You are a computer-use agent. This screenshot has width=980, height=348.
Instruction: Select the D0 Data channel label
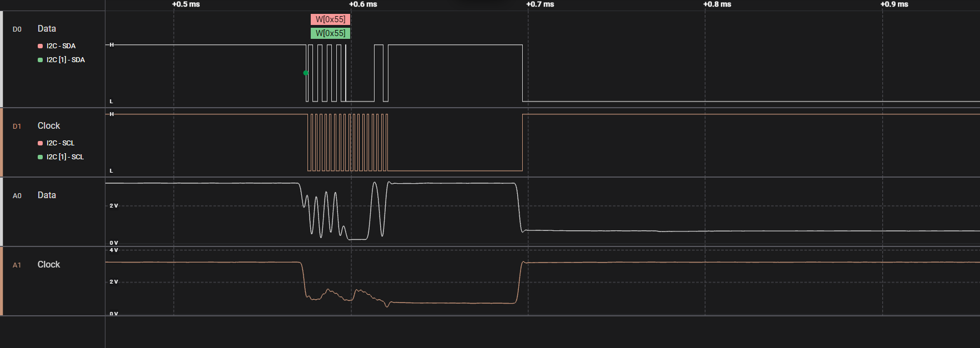pos(47,28)
